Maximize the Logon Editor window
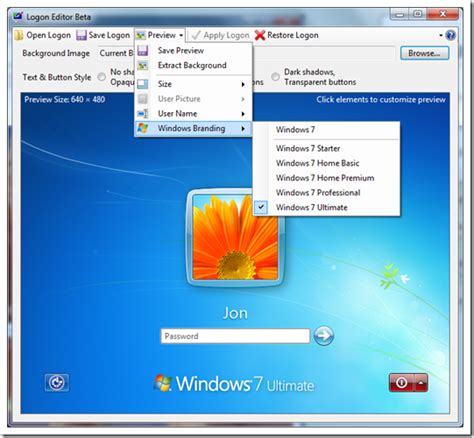The height and width of the screenshot is (438, 474). [x=418, y=14]
